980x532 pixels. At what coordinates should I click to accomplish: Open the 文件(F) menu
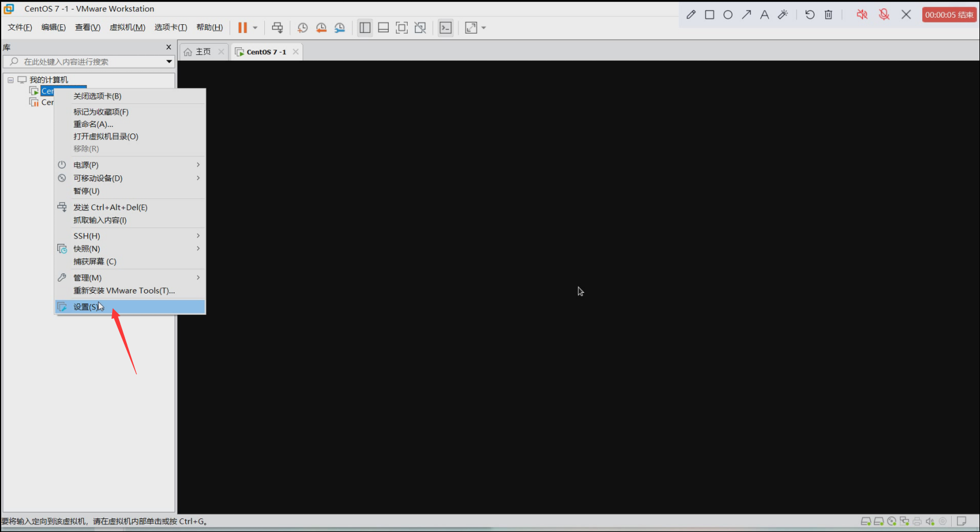19,28
